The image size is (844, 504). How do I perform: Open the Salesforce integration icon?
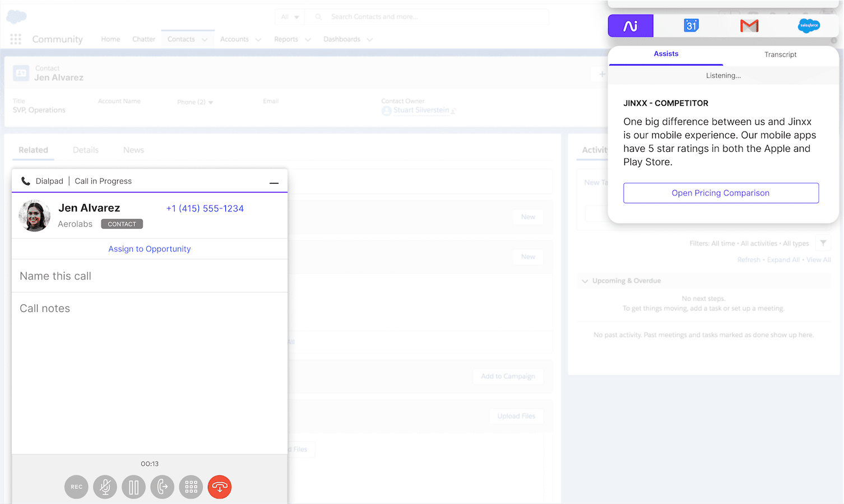tap(809, 26)
